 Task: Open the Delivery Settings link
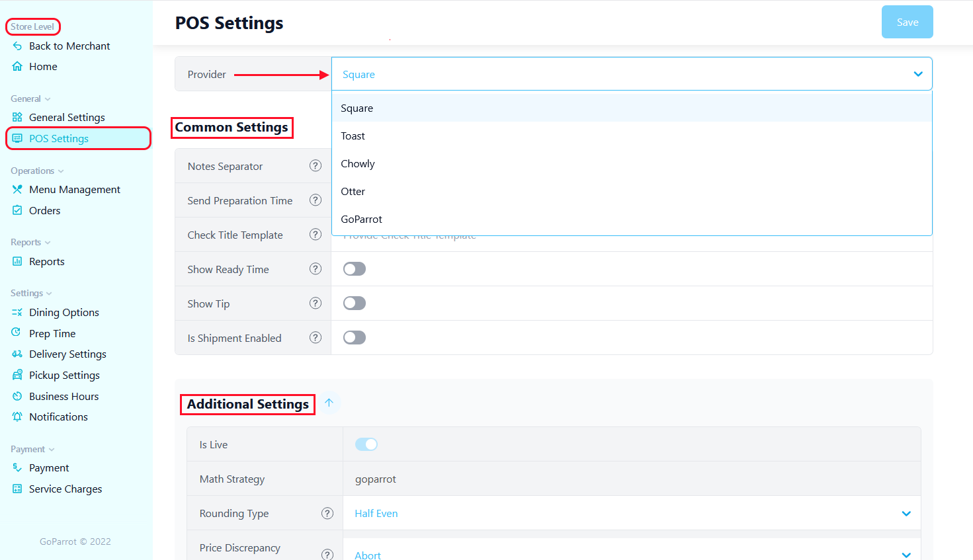tap(67, 354)
